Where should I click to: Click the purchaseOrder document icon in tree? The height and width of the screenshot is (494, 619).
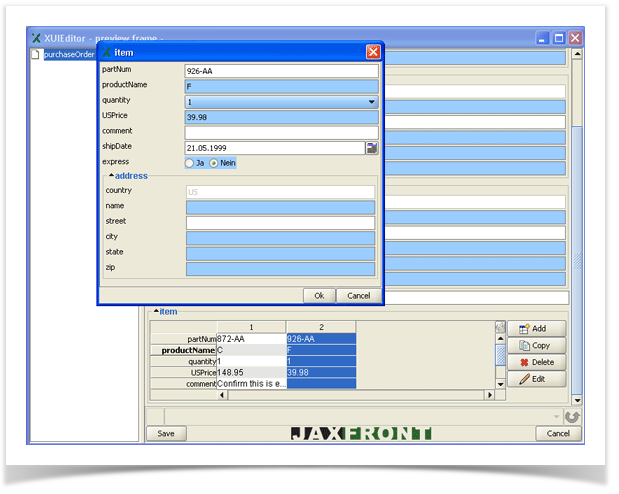click(36, 54)
